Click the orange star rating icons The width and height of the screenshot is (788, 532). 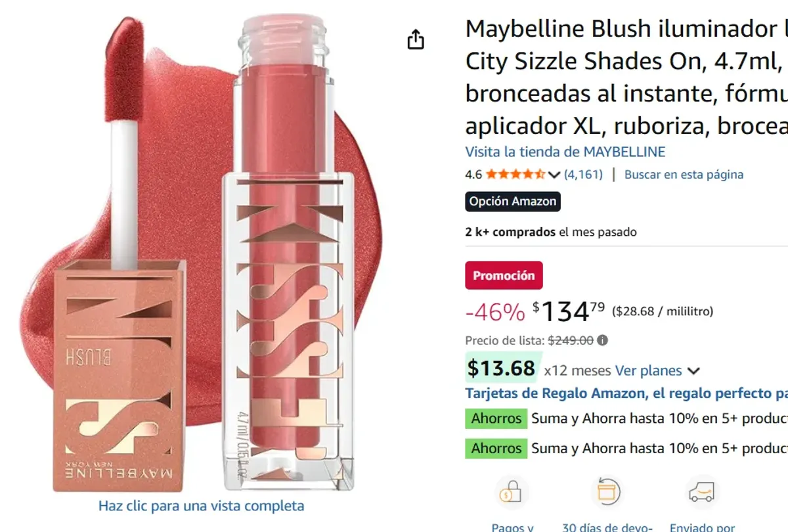(517, 174)
